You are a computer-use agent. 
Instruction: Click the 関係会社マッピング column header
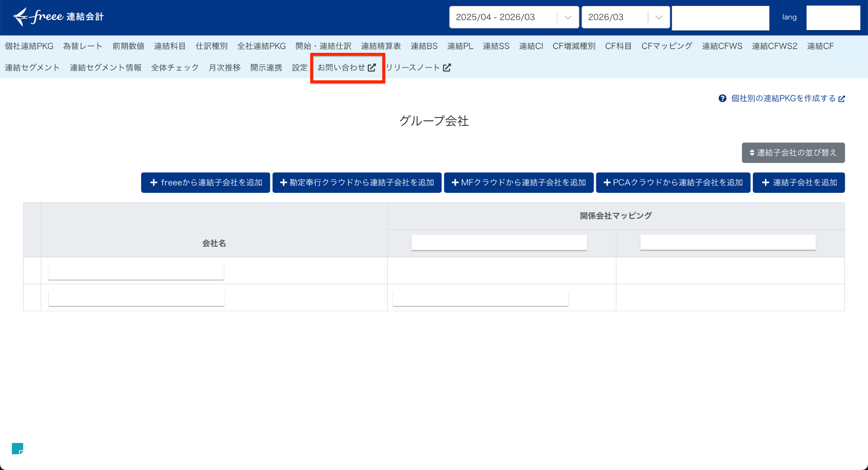[x=616, y=216]
